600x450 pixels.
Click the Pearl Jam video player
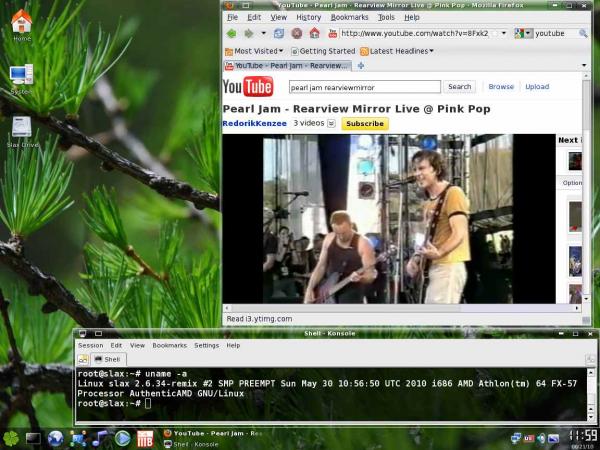pos(388,218)
